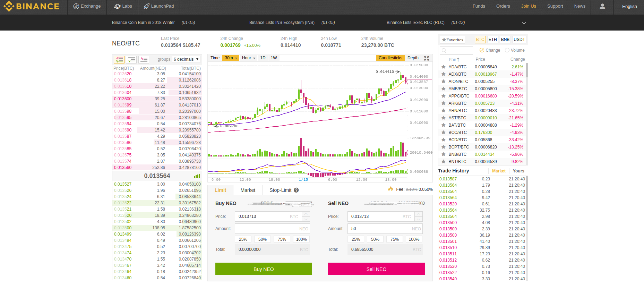The image size is (644, 289).
Task: Open the English language selector
Action: 629,6
